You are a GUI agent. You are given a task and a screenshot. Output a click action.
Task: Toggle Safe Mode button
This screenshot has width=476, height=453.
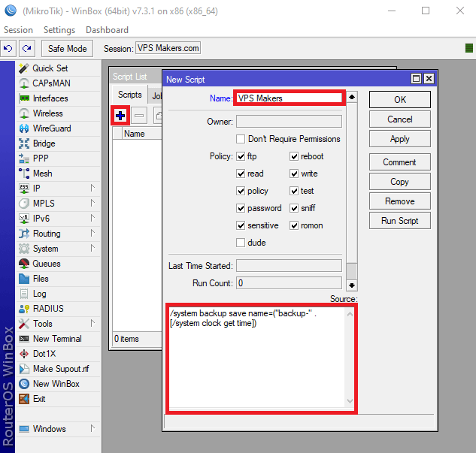(x=68, y=49)
